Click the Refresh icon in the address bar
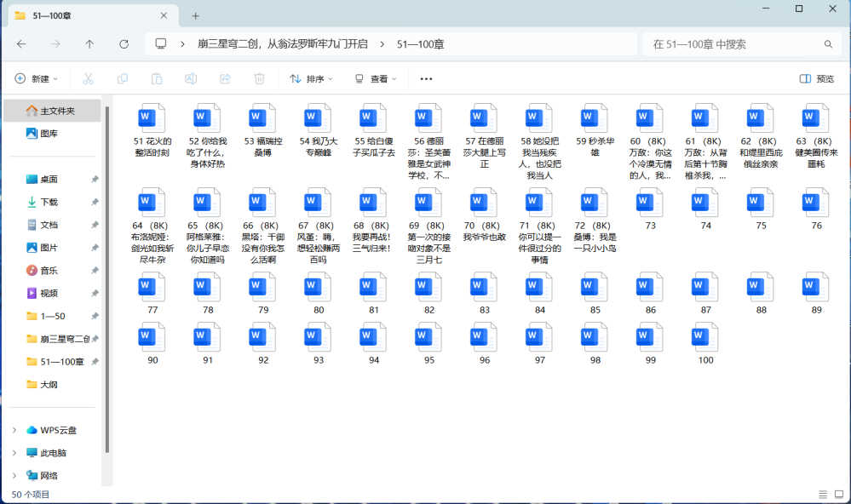 pos(124,43)
